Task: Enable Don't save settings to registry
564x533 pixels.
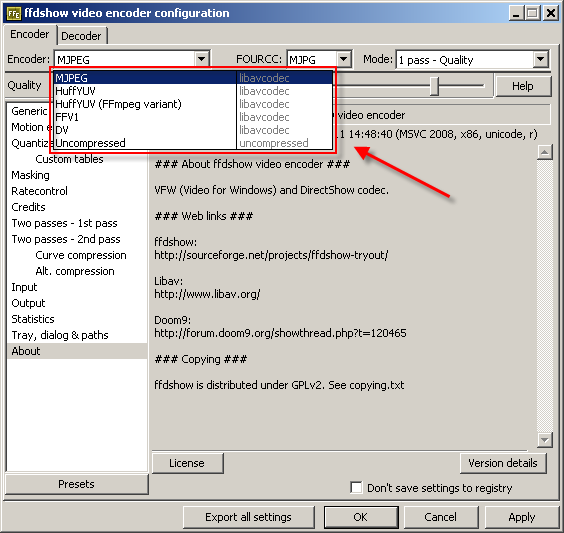Action: point(356,488)
